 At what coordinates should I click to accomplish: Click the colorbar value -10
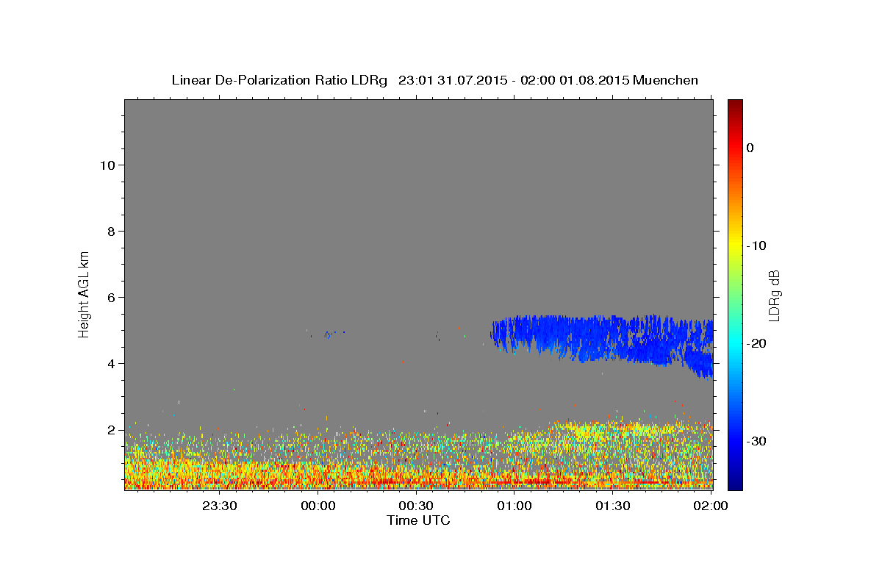pyautogui.click(x=757, y=245)
